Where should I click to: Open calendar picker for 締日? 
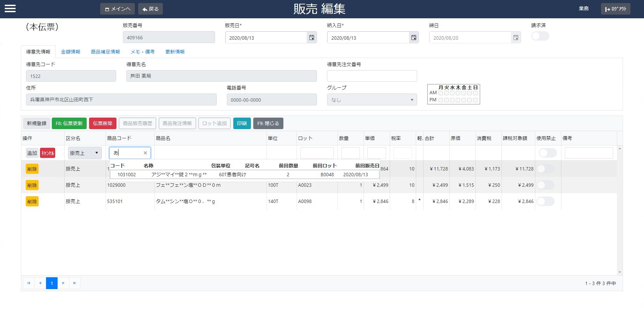515,38
